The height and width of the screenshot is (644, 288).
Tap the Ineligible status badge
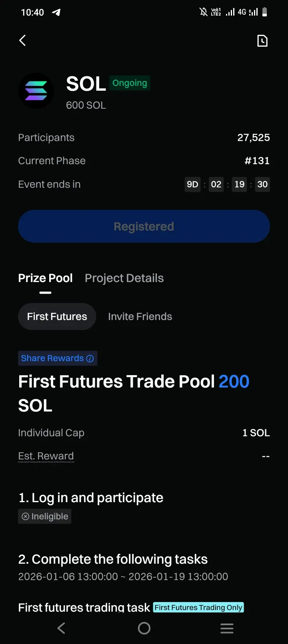click(x=45, y=516)
